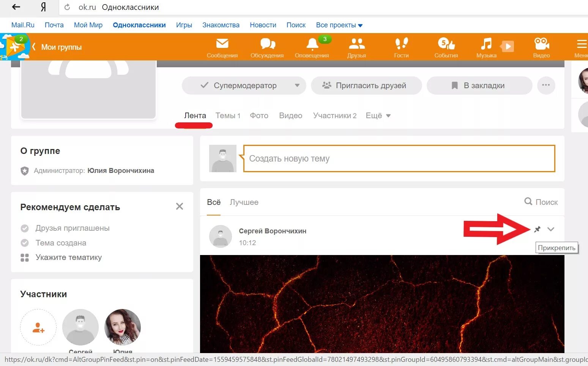
Task: Switch to the Темы tab
Action: (x=228, y=116)
